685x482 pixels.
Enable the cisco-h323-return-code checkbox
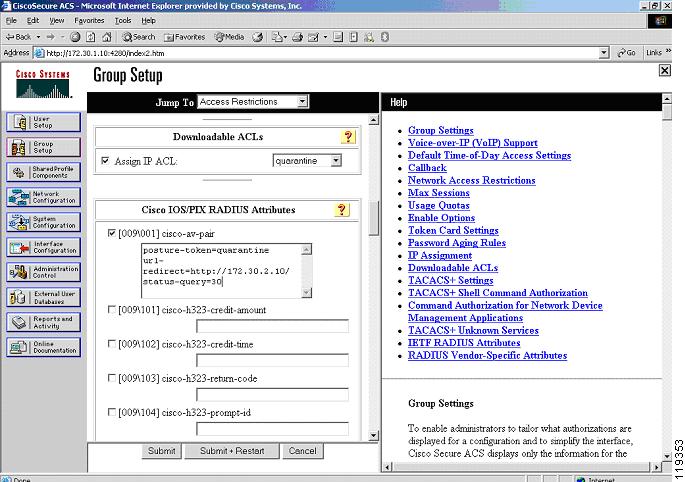112,378
